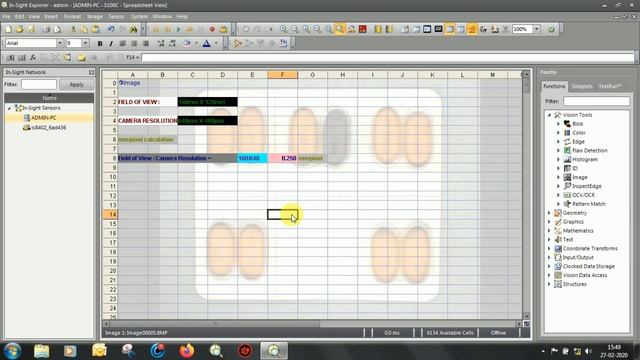Select the is8402_6ad436 sensor
The width and height of the screenshot is (640, 360).
[49, 128]
